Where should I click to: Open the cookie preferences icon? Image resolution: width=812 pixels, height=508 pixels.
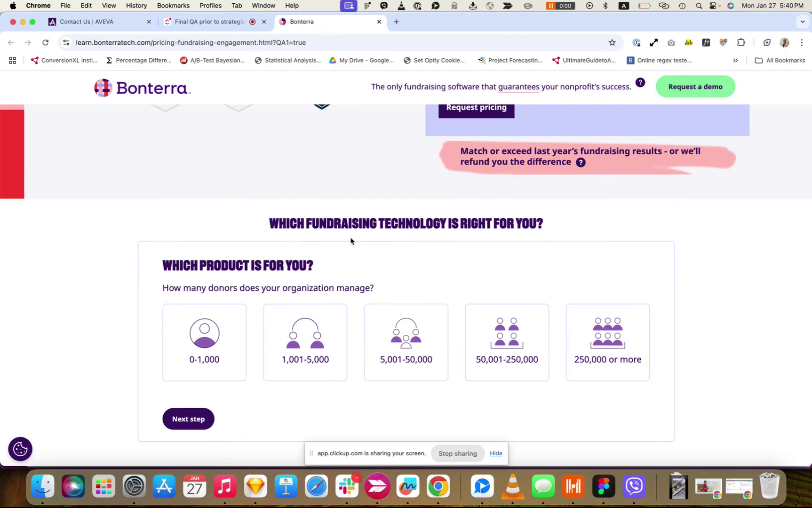(20, 449)
